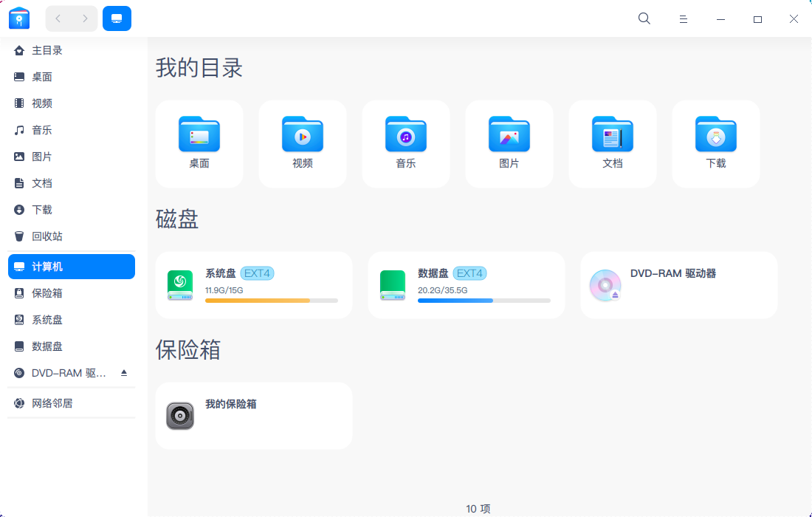Select 计算机 in the sidebar
Screen dimensions: 812x517
coord(72,267)
